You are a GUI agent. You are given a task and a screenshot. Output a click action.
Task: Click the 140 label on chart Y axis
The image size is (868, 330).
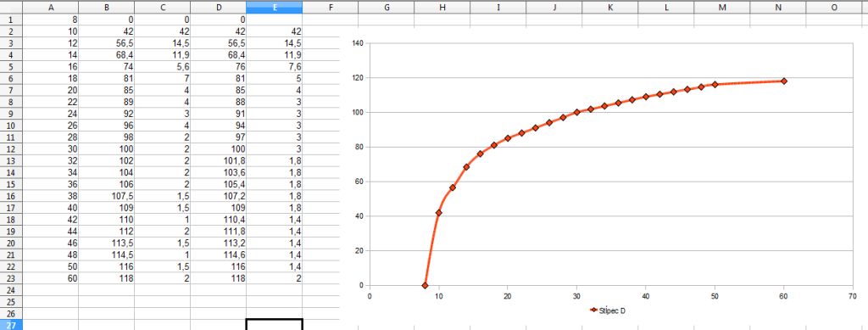pos(357,42)
